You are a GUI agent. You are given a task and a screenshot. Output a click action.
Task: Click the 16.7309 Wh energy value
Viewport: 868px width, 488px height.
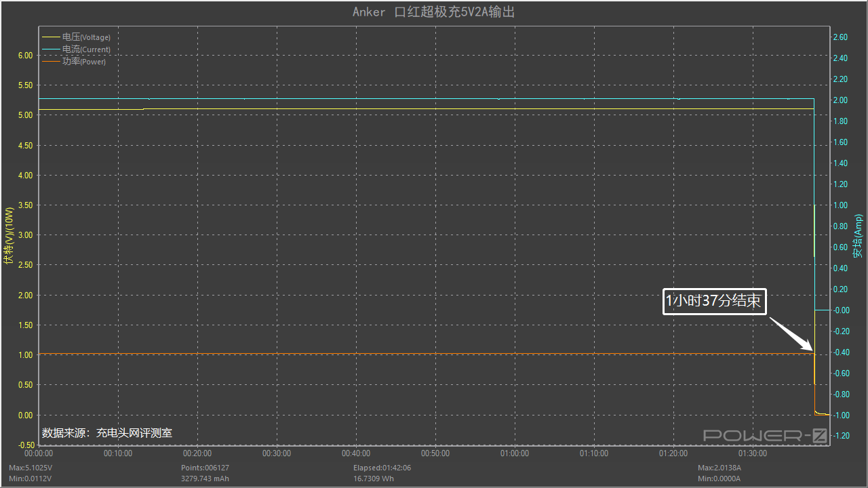(374, 479)
